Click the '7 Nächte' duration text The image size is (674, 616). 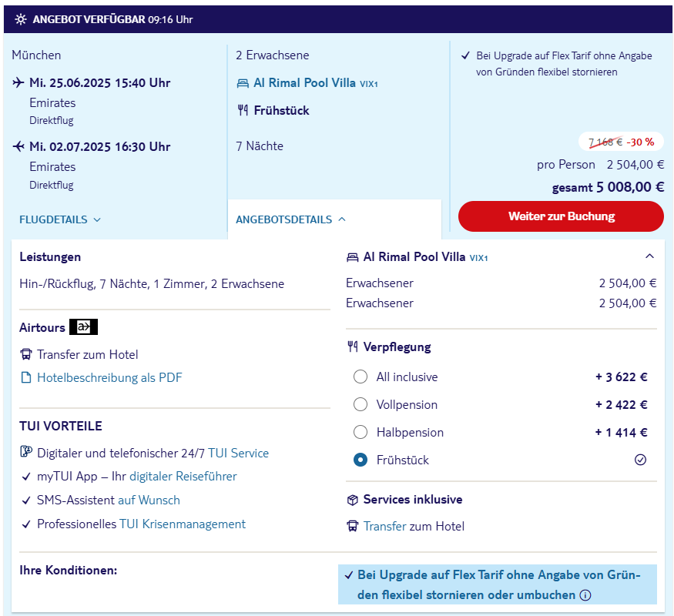(260, 146)
